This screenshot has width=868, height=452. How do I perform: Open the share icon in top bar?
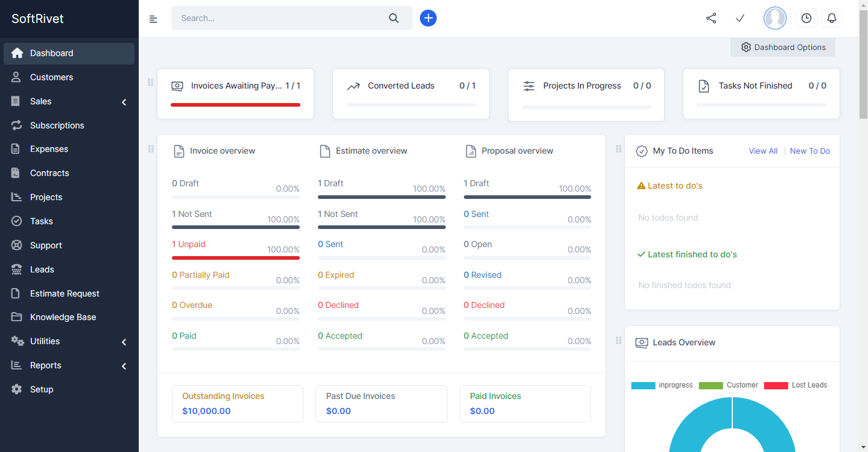tap(711, 18)
